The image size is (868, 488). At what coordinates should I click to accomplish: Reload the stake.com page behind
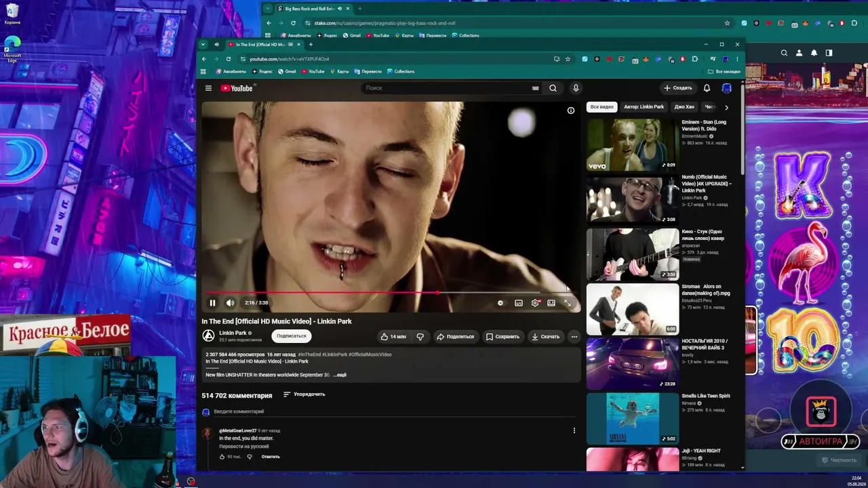point(293,23)
